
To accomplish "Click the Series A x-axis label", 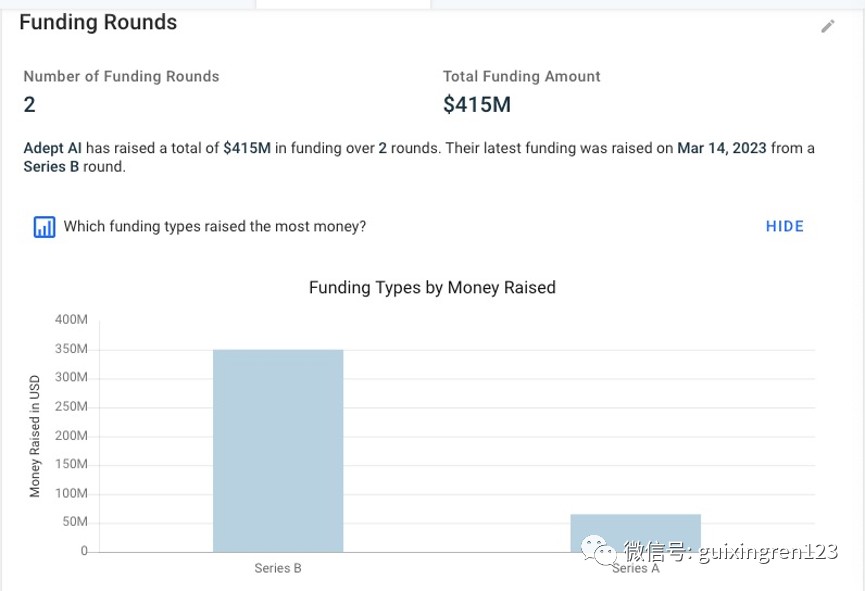I will [635, 569].
